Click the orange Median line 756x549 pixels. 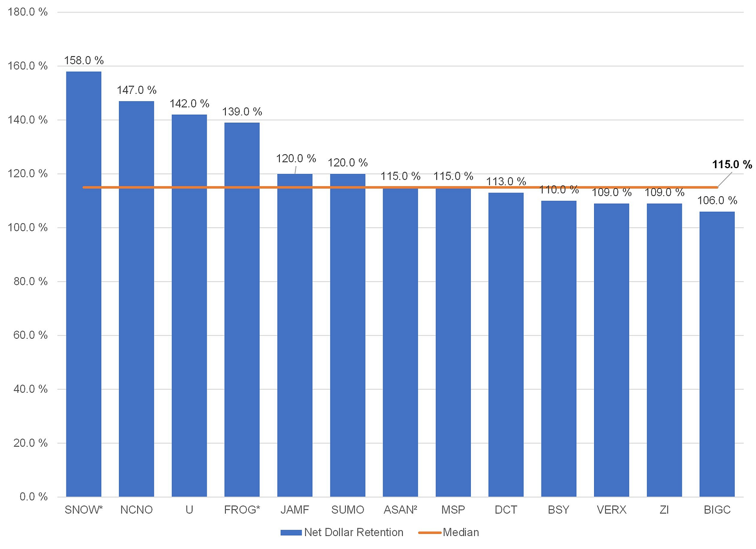[400, 187]
